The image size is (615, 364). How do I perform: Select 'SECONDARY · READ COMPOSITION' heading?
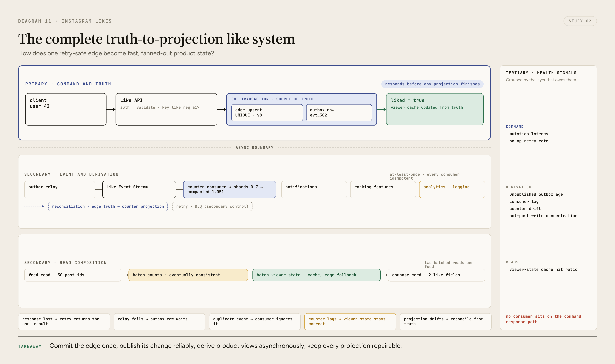pos(66,263)
